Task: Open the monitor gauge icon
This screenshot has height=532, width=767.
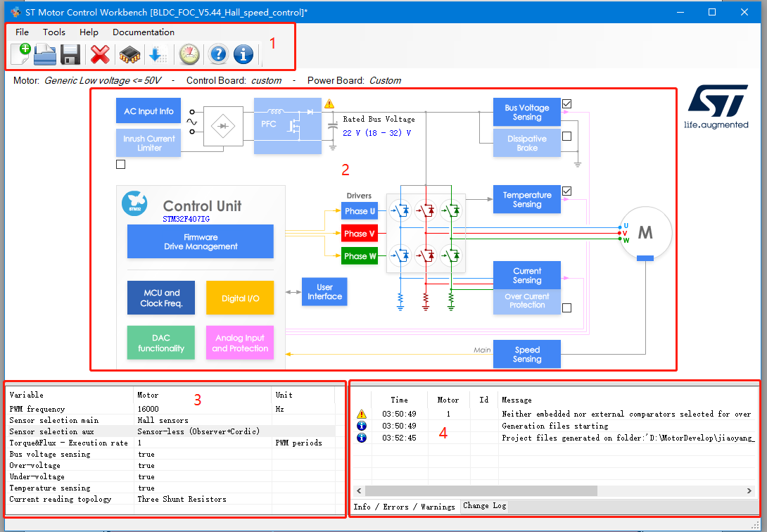Action: [x=189, y=54]
